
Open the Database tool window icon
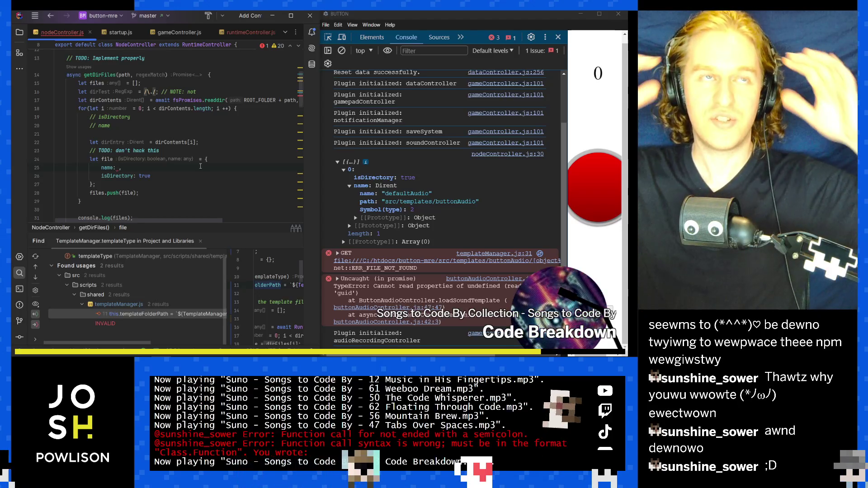pos(311,64)
